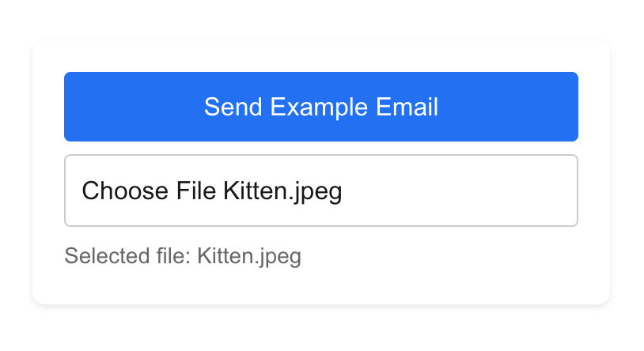The width and height of the screenshot is (644, 351).
Task: Click the 'Selected file: Kitten.jpeg' status text
Action: [x=183, y=256]
